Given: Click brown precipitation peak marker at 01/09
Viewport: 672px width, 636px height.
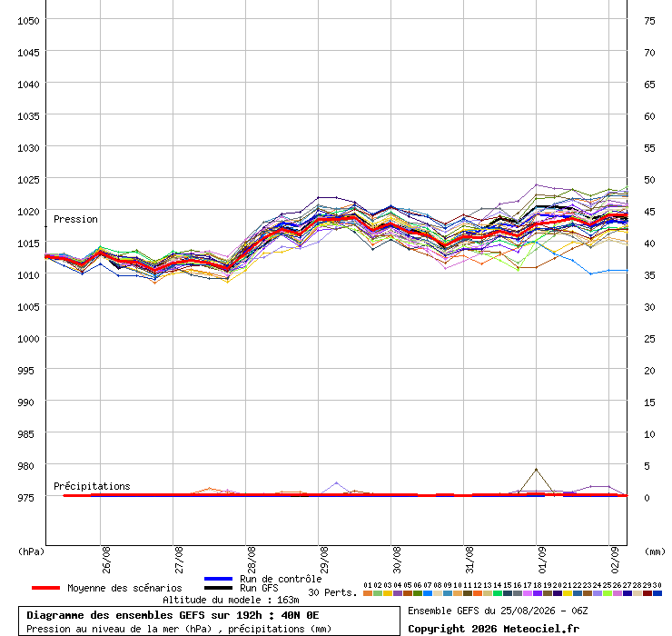Looking at the screenshot, I should (536, 470).
